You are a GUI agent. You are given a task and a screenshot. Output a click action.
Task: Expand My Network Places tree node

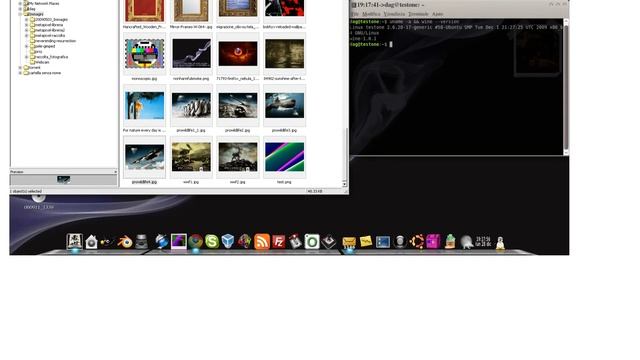(x=20, y=3)
